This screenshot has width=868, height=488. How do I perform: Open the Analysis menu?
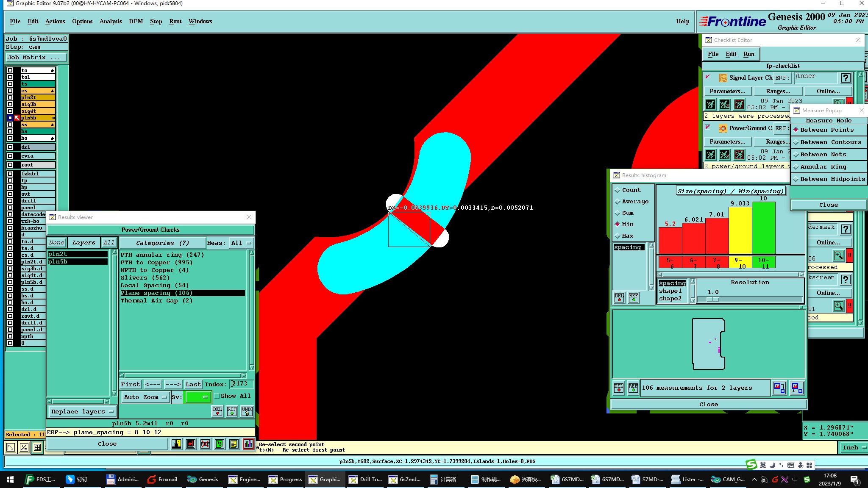(x=110, y=22)
